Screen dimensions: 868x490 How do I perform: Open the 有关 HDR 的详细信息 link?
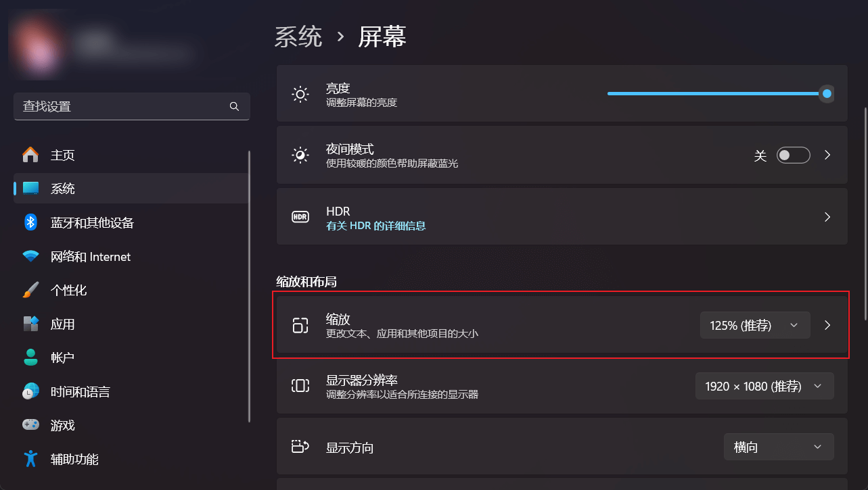(376, 226)
